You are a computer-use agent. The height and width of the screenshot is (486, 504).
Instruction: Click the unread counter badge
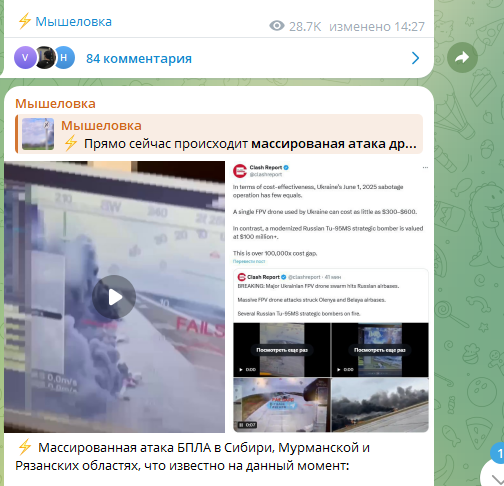pyautogui.click(x=498, y=453)
